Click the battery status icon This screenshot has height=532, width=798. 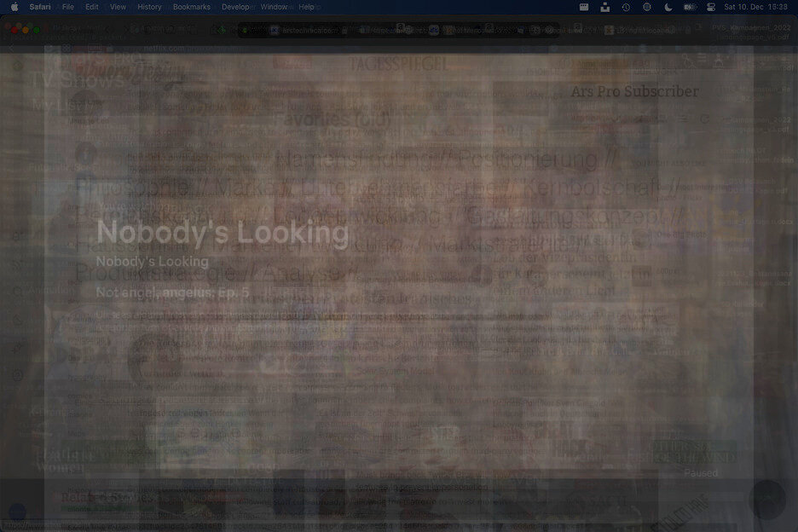[690, 7]
